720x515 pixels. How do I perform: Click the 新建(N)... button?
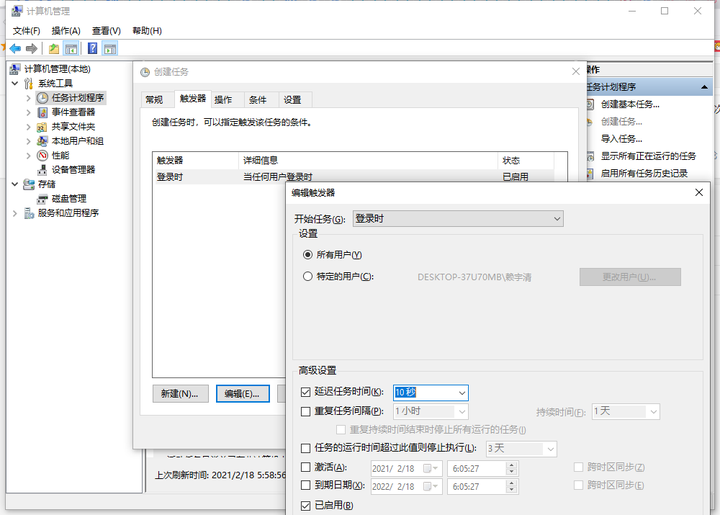click(x=181, y=394)
